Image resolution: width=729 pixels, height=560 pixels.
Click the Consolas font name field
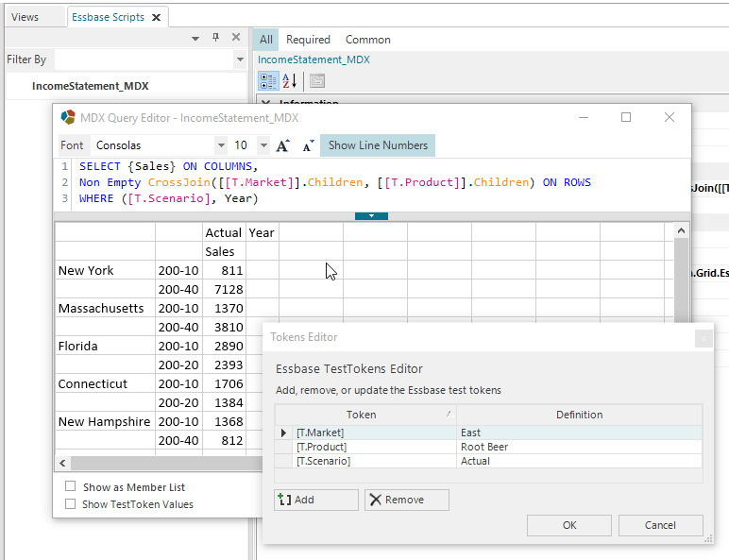(x=153, y=145)
